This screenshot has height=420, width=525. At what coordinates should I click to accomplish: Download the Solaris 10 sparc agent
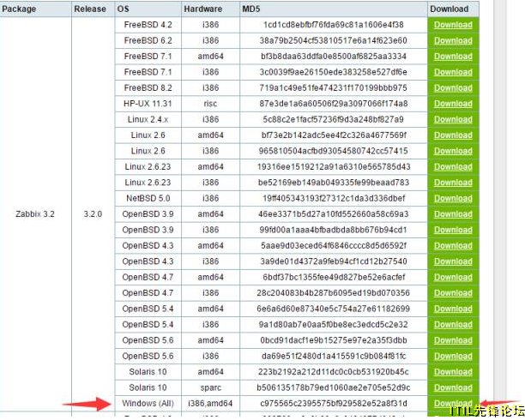453,387
